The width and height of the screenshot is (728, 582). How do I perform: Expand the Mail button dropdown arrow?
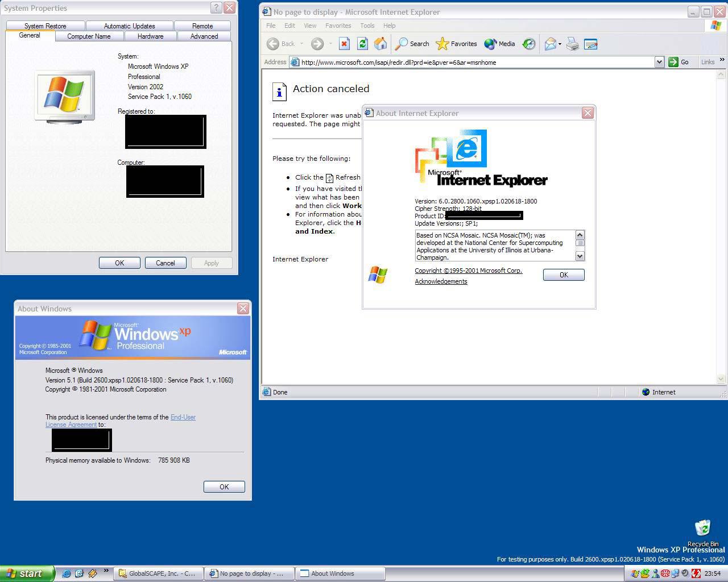pos(560,44)
